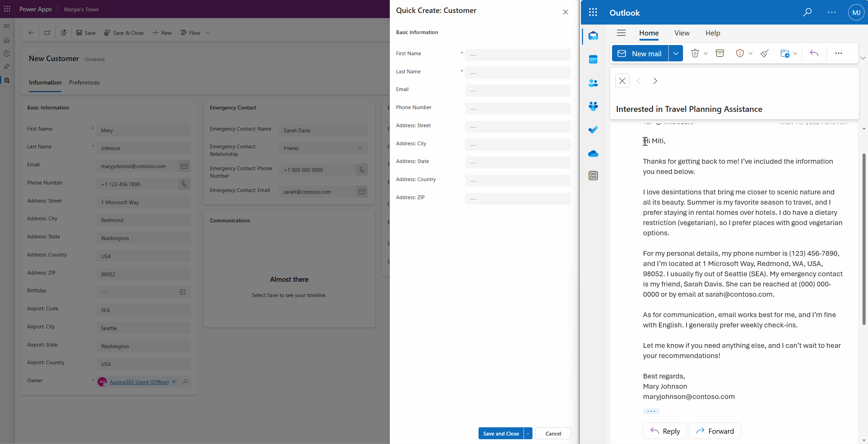This screenshot has height=444, width=868.
Task: Open the View menu in Outlook
Action: click(682, 33)
